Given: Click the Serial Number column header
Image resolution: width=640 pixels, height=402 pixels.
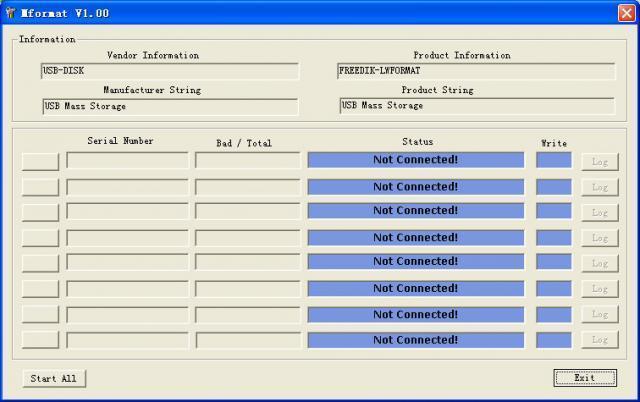Looking at the screenshot, I should [120, 141].
